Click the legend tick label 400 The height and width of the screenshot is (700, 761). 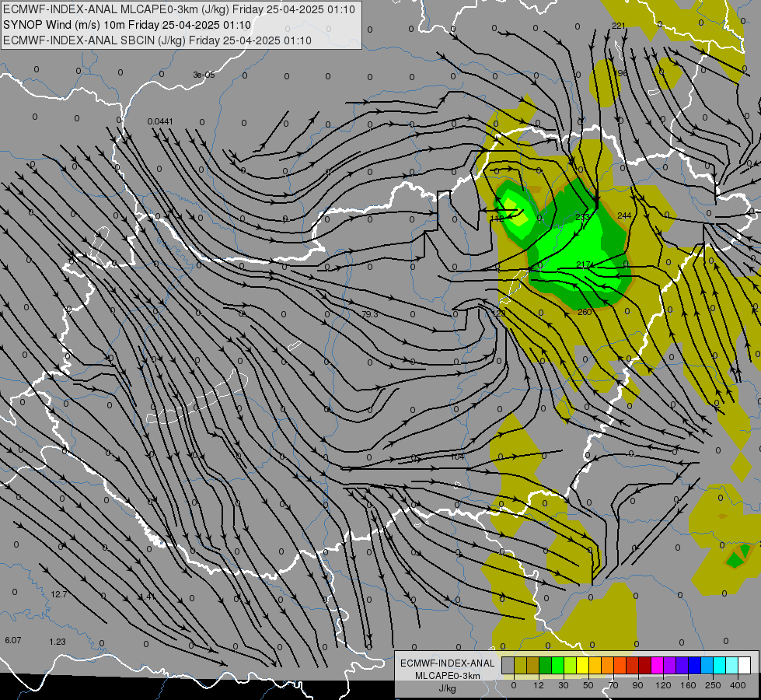click(x=738, y=685)
